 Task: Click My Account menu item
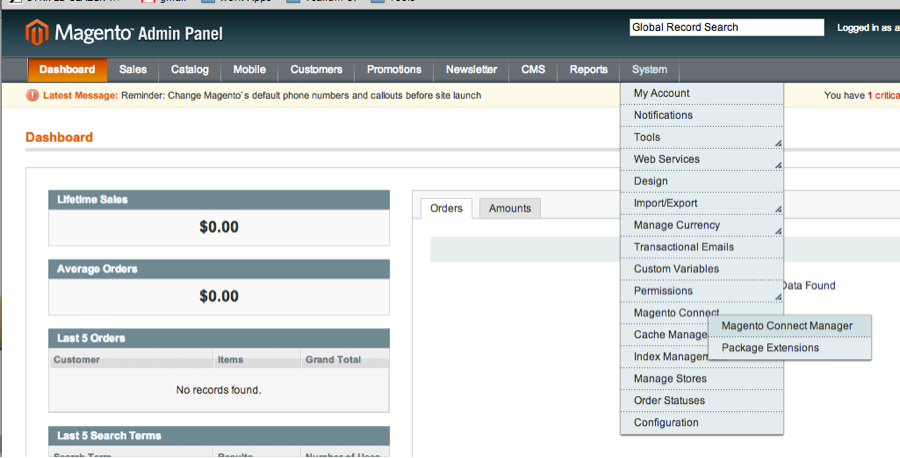(x=662, y=93)
